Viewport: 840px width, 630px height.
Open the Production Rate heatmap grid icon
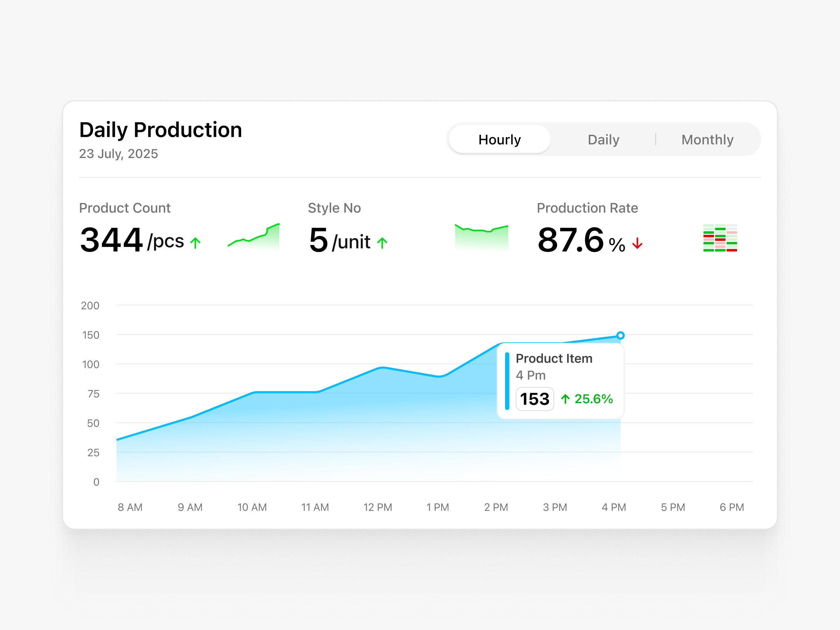(720, 238)
